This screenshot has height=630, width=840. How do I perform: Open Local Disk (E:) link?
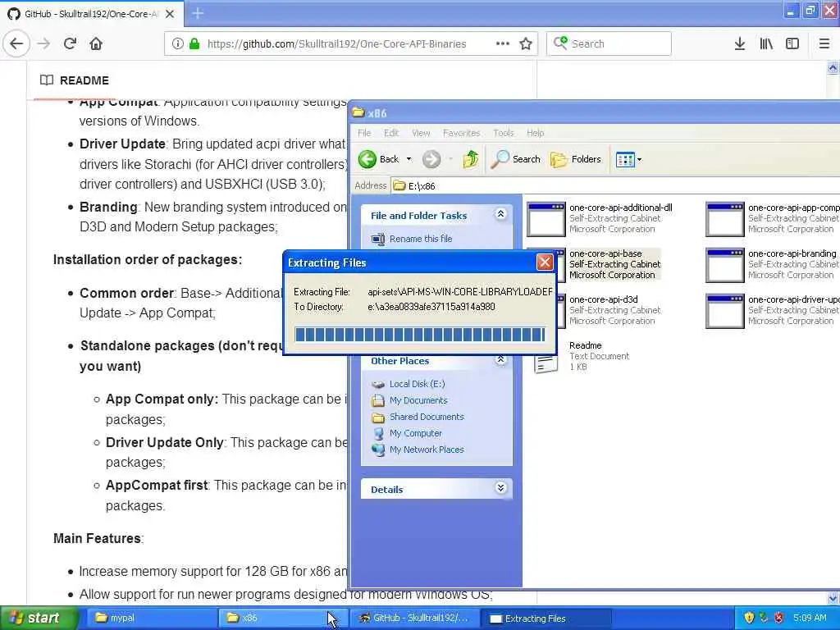417,384
